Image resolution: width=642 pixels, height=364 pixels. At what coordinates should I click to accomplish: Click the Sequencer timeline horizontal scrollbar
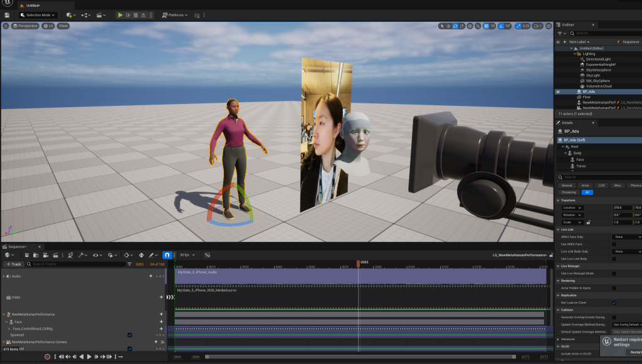360,356
